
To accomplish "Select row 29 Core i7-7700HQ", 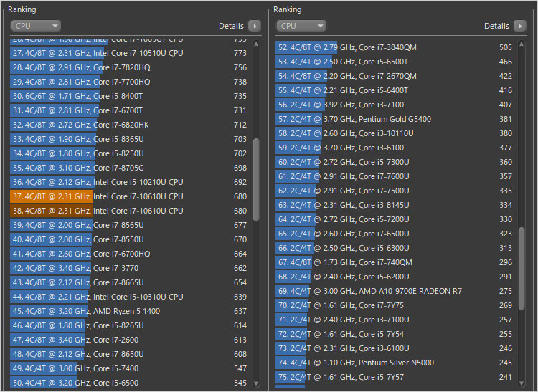I will pyautogui.click(x=131, y=82).
